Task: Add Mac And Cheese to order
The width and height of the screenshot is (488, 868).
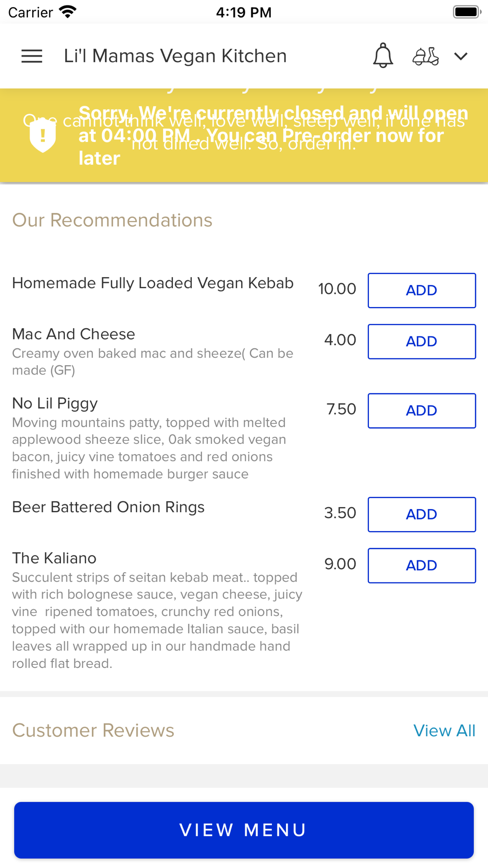Action: tap(422, 342)
